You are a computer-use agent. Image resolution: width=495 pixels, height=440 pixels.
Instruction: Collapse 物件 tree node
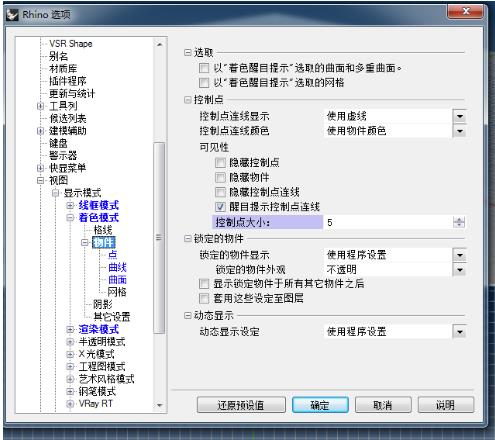85,242
